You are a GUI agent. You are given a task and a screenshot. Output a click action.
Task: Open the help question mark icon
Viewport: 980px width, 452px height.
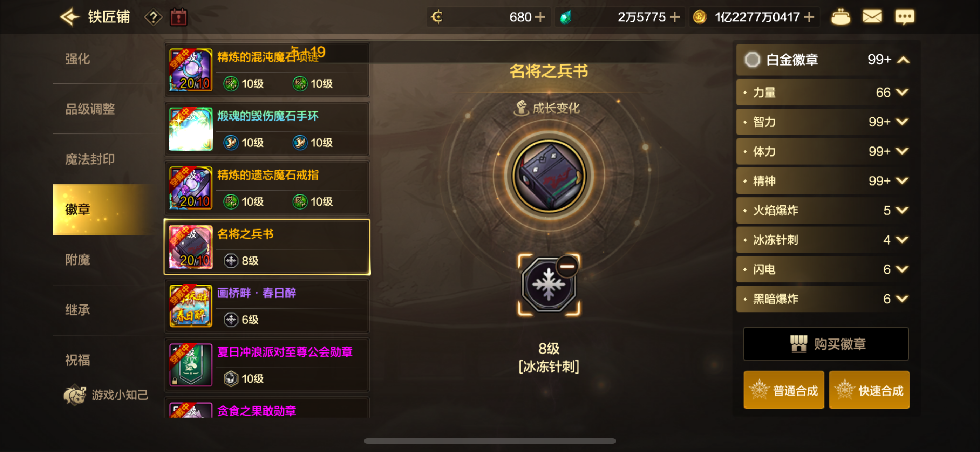coord(153,17)
